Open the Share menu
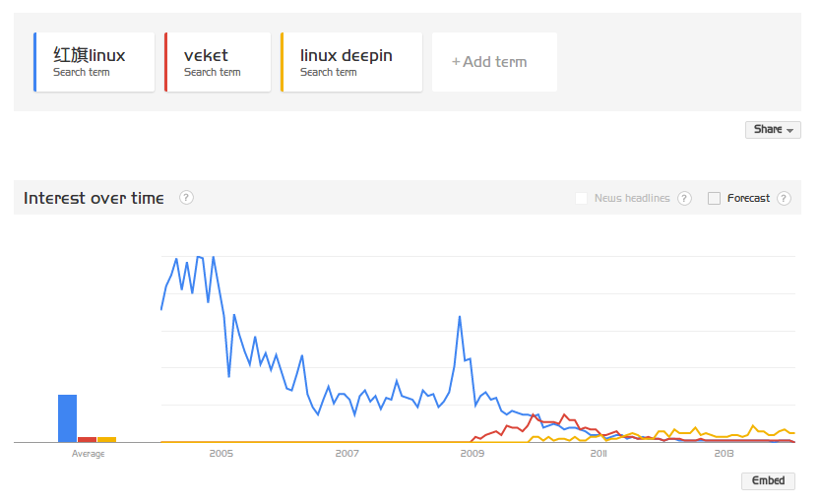 point(773,130)
